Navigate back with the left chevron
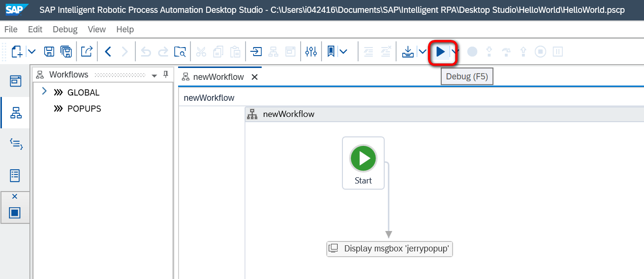 [x=108, y=51]
